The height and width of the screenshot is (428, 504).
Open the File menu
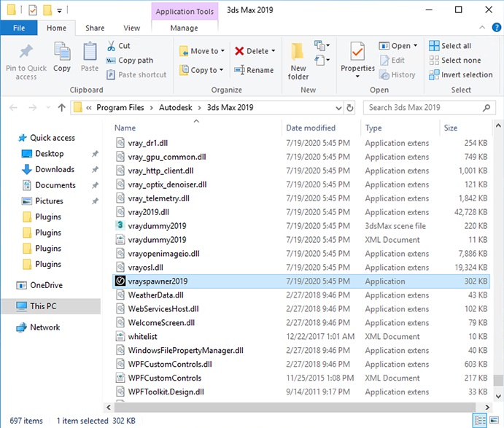(x=19, y=28)
